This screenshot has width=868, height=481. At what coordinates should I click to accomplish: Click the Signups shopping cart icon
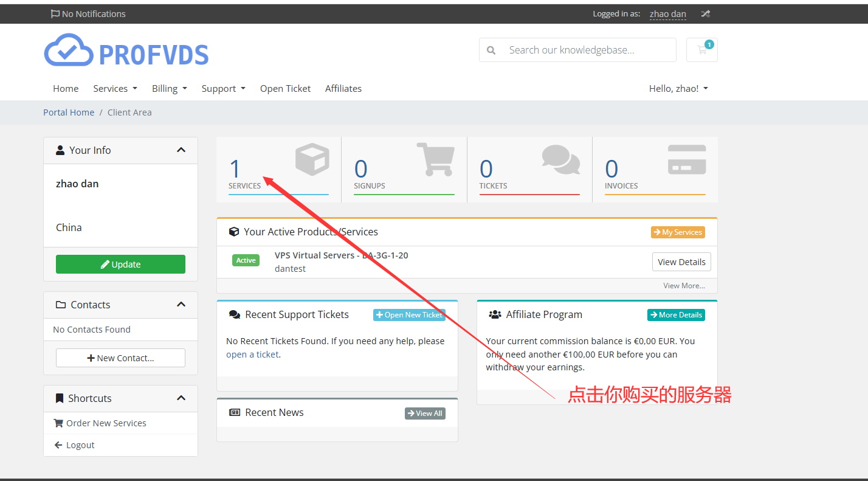pos(436,160)
